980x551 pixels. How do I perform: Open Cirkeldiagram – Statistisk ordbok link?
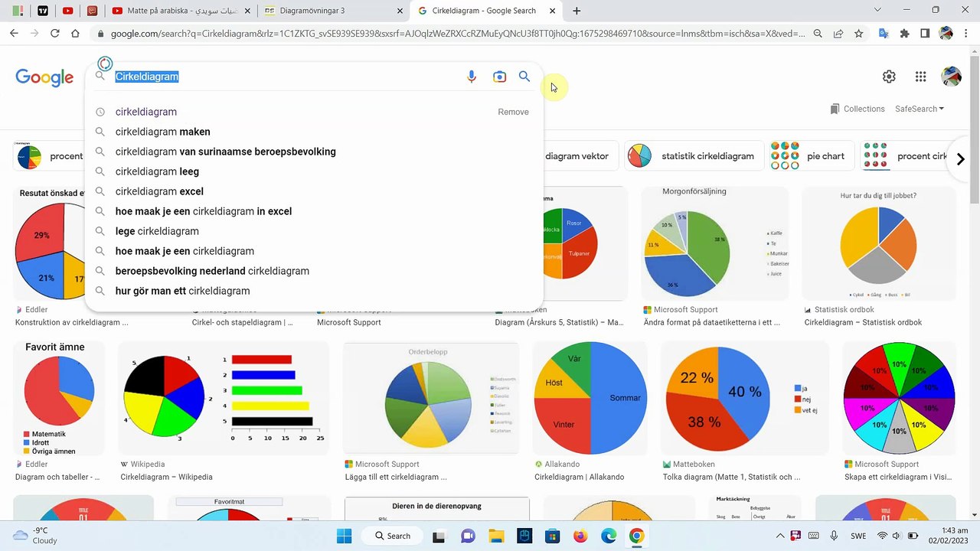pos(863,323)
